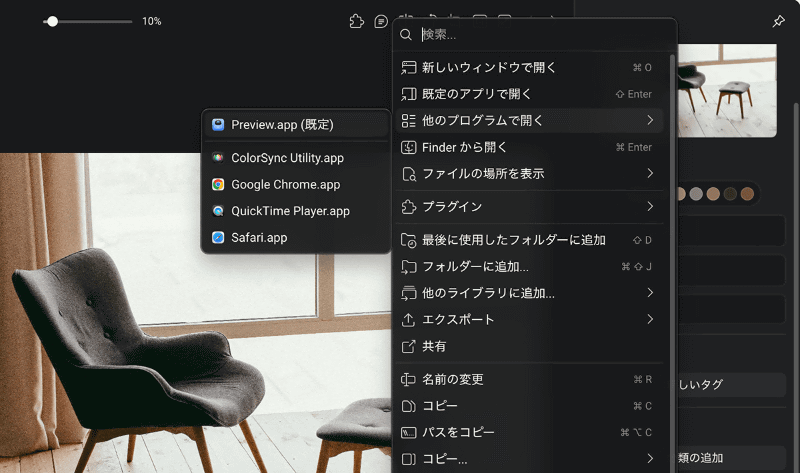Viewport: 800px width, 473px height.
Task: Expand プラグイン submenu arrow
Action: pos(650,206)
